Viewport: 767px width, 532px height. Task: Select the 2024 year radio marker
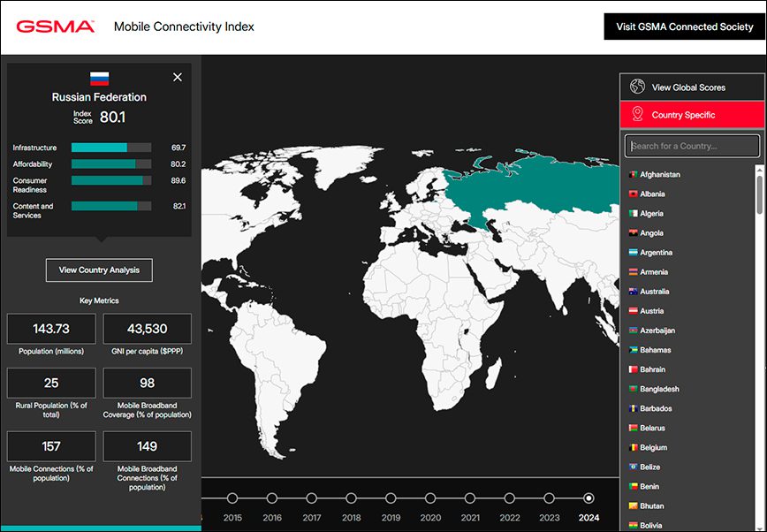[x=589, y=498]
